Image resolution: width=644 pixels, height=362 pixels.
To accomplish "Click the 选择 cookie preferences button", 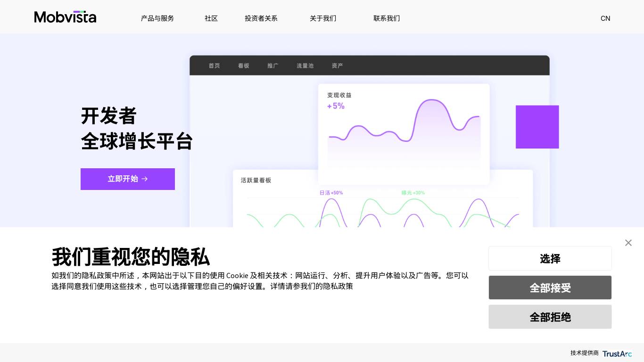I will (550, 258).
